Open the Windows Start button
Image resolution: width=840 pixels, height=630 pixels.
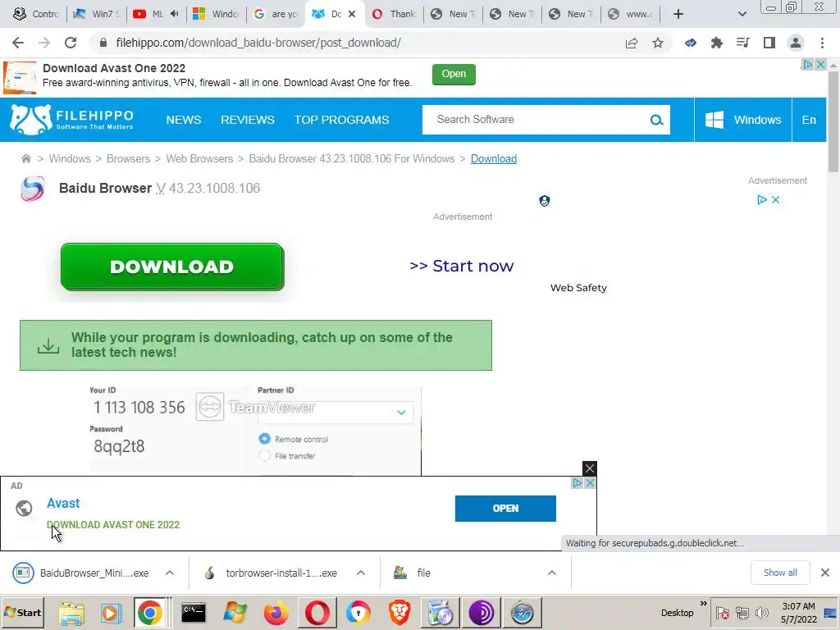(22, 612)
